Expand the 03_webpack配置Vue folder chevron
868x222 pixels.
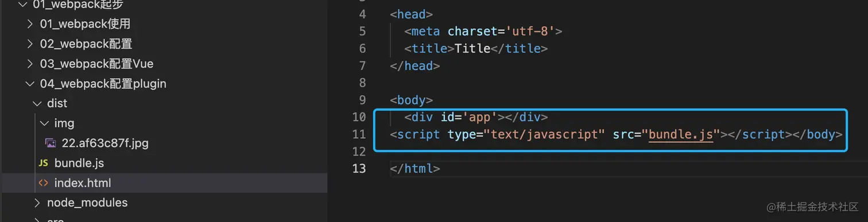click(x=30, y=64)
